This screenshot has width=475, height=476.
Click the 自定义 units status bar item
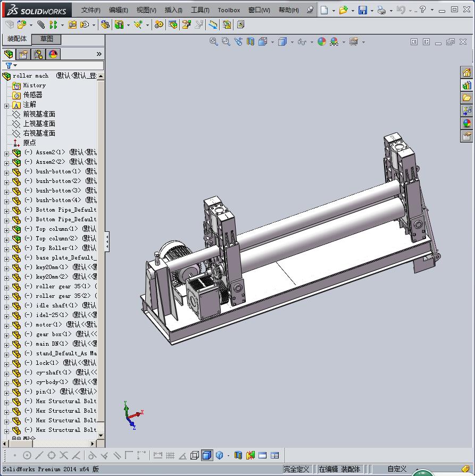point(397,469)
